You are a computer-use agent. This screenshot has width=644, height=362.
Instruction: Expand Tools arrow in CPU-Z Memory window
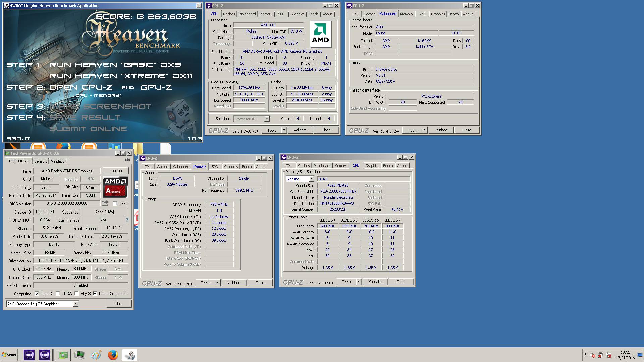217,283
